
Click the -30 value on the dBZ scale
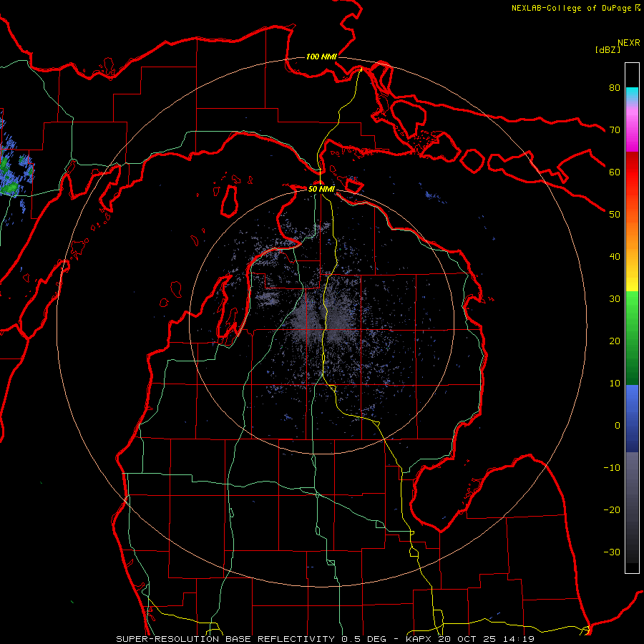coord(612,552)
